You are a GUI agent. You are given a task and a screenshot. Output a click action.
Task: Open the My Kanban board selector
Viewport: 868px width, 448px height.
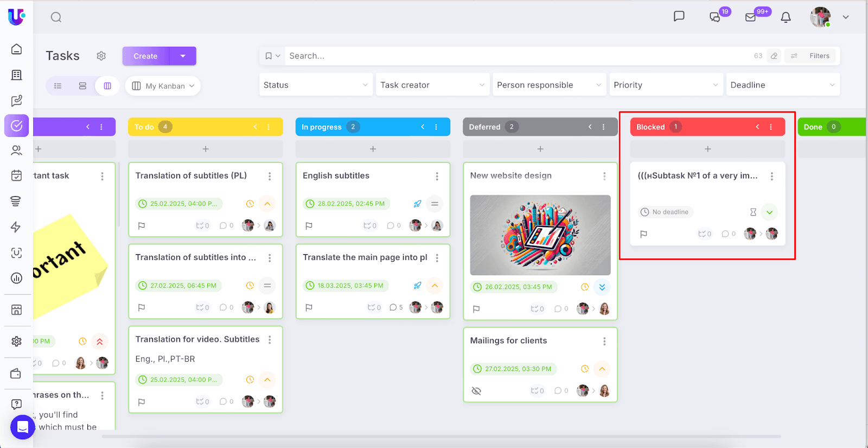click(163, 86)
